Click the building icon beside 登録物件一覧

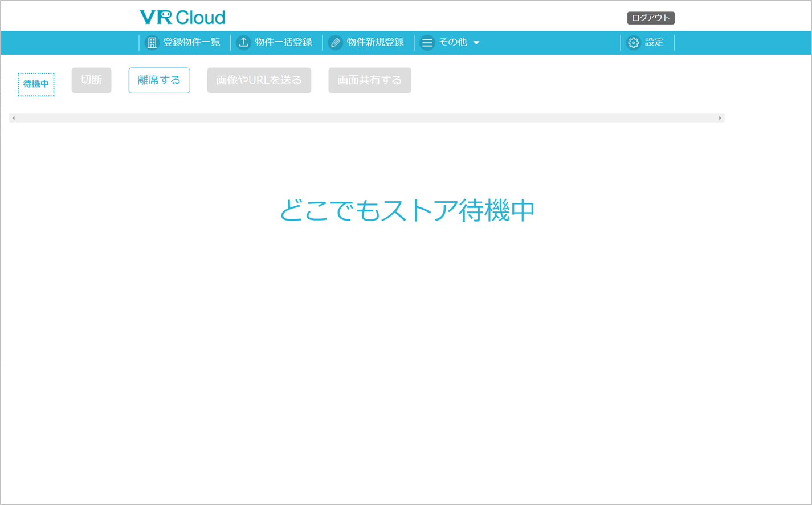pyautogui.click(x=152, y=43)
